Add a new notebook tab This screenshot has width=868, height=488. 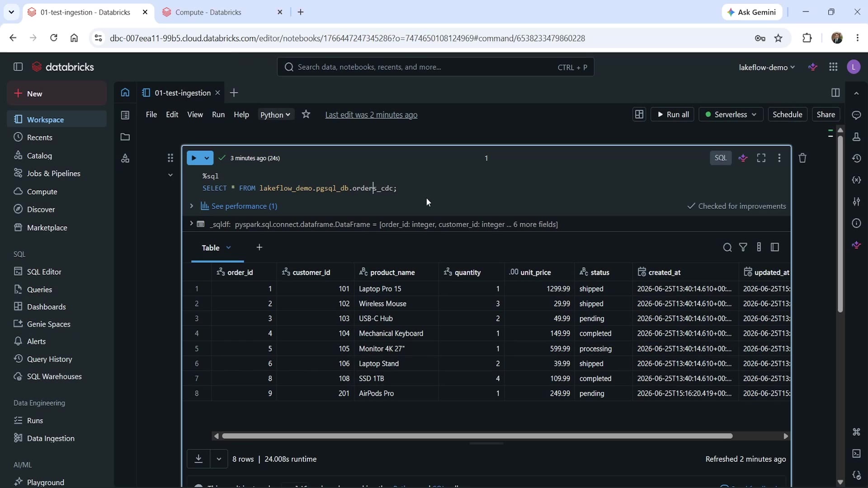click(x=234, y=93)
